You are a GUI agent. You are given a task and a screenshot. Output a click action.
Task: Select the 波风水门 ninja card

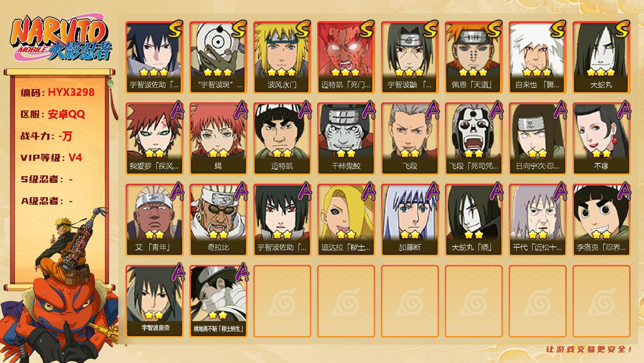[x=282, y=57]
